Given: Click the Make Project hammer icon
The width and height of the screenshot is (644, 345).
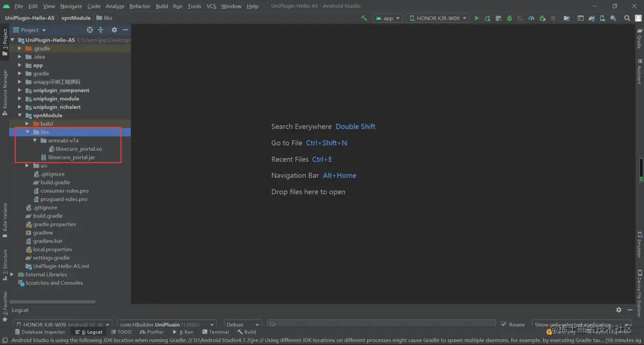Looking at the screenshot, I should click(364, 18).
